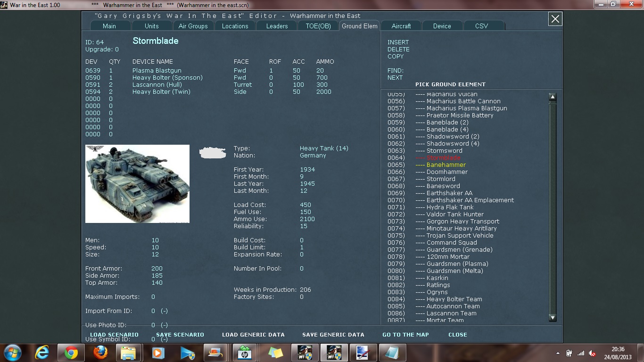The image size is (644, 362).
Task: Open Windows Media Player from the taskbar
Action: [x=157, y=353]
